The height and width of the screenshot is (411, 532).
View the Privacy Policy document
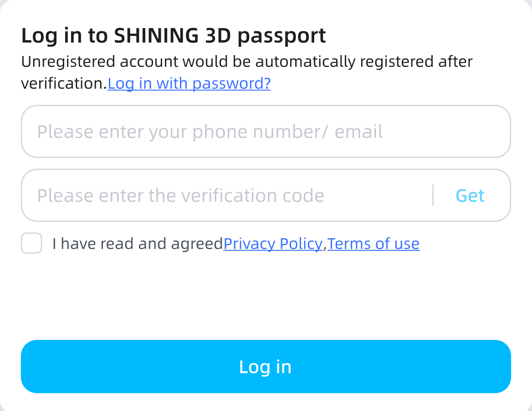[273, 244]
